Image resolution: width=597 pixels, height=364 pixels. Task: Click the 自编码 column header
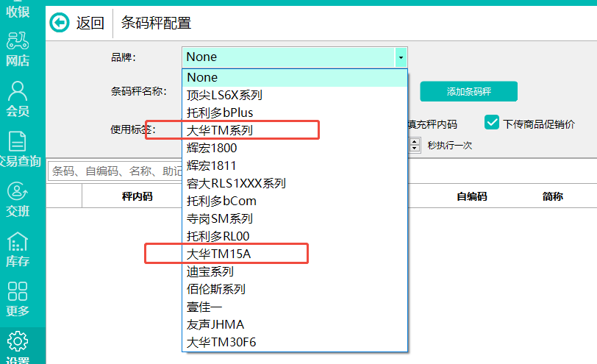pos(472,196)
